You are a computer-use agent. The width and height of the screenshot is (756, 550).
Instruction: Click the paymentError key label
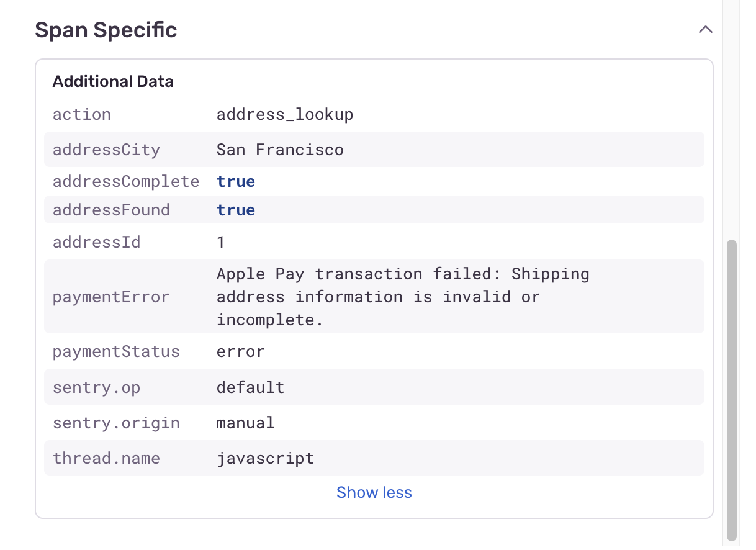click(111, 297)
